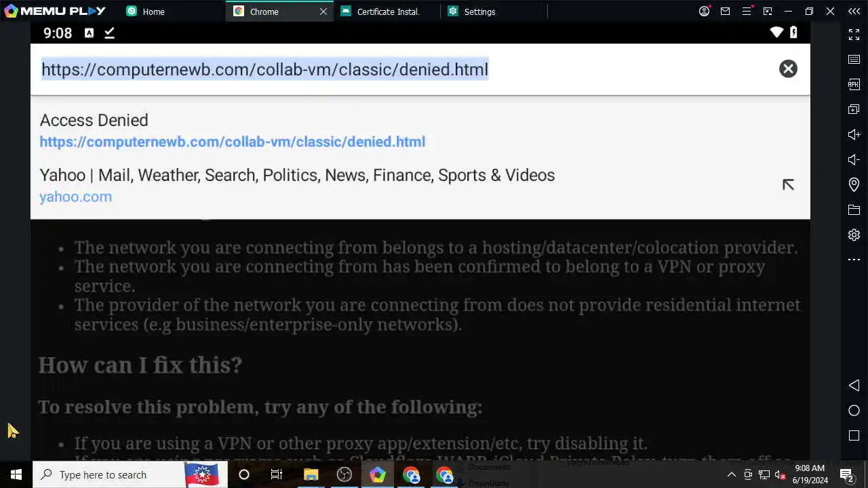This screenshot has height=488, width=868.
Task: Tap the Android back triangle button
Action: pos(854,385)
